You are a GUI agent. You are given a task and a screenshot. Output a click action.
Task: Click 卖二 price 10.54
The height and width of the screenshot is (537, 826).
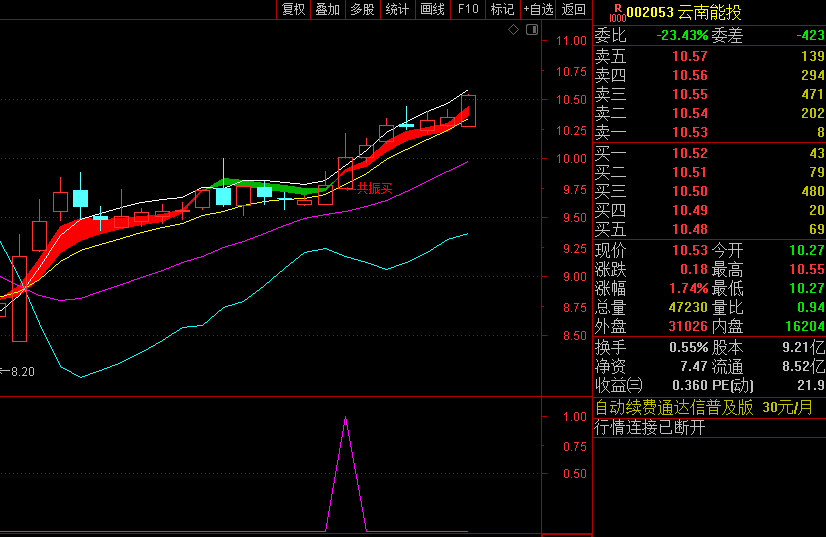point(690,113)
